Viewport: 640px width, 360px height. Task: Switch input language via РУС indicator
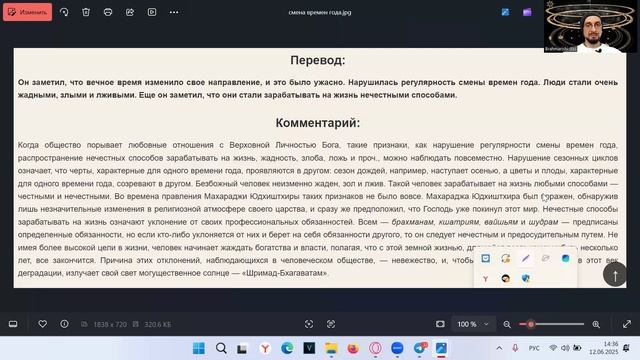[533, 348]
